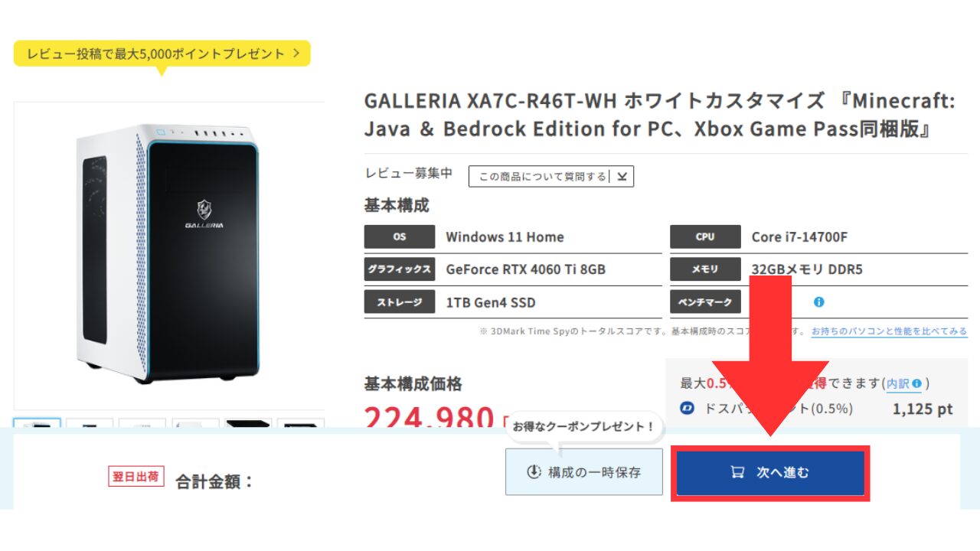980x551 pixels.
Task: Open the この商品について質問する dropdown
Action: (550, 177)
